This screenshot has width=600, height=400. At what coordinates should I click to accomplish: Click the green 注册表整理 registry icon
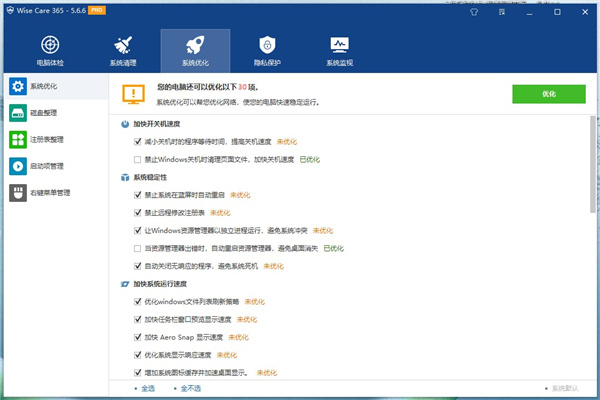point(18,139)
